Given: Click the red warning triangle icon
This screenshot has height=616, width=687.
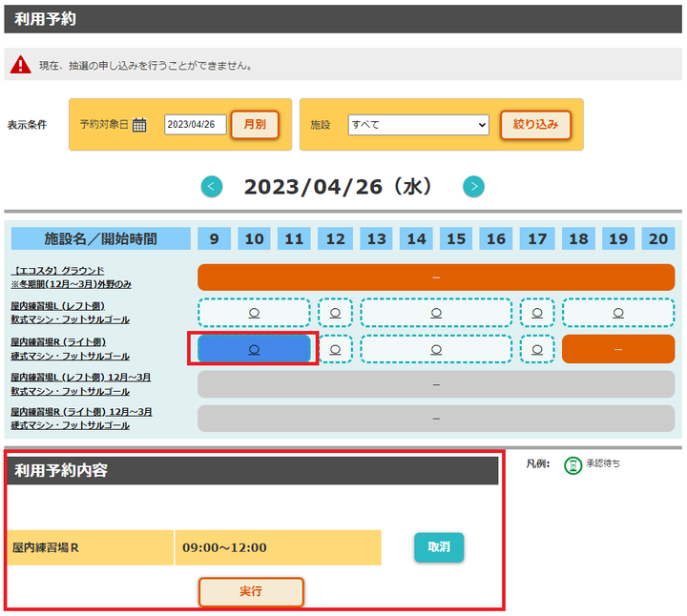Looking at the screenshot, I should pyautogui.click(x=21, y=65).
